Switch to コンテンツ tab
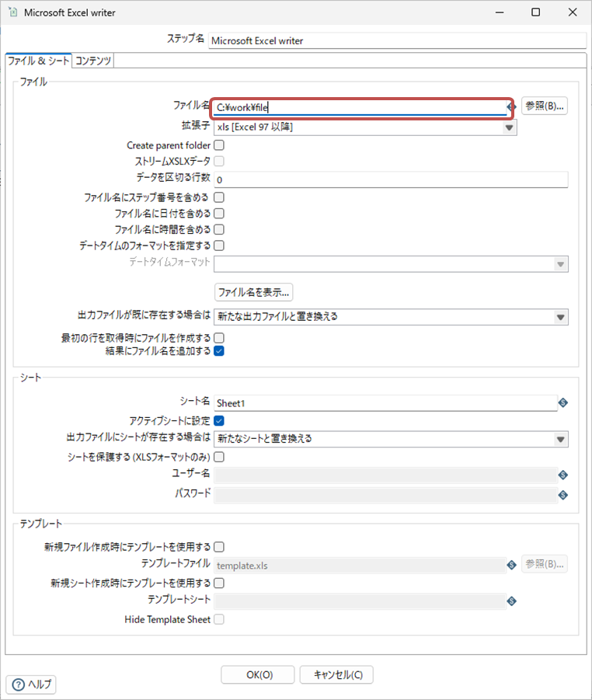592x700 pixels. (93, 61)
